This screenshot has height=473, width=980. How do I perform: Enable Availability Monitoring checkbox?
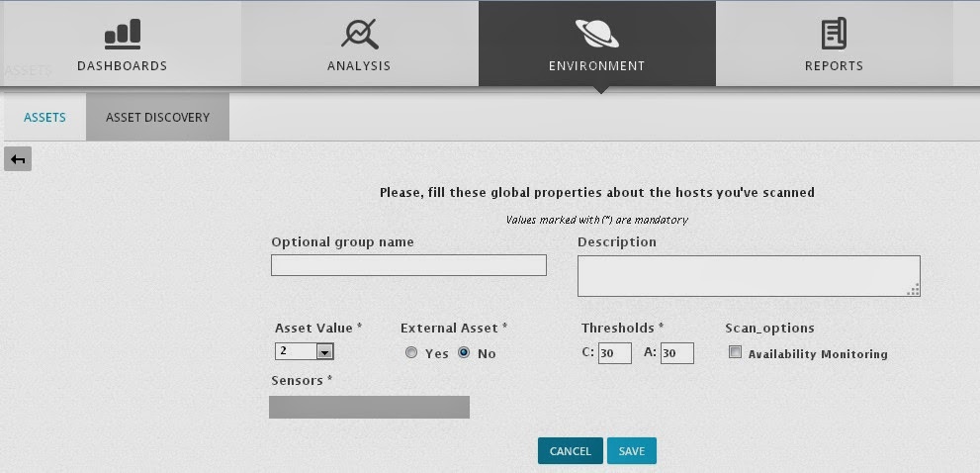coord(735,352)
